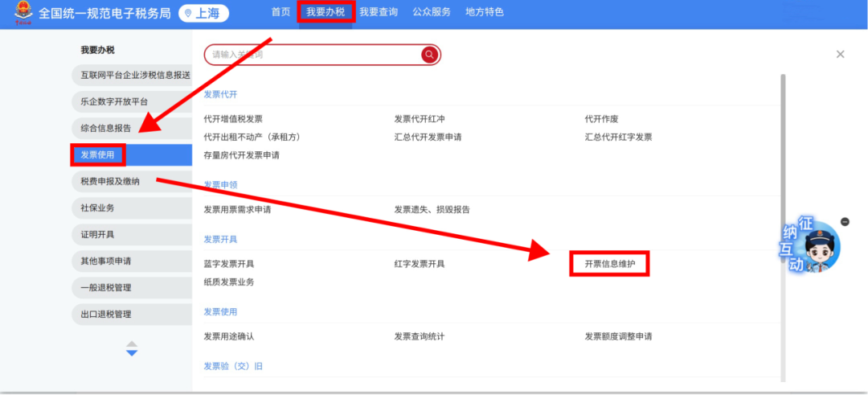Select 综合信息报告 in sidebar
The width and height of the screenshot is (868, 395).
tap(132, 128)
